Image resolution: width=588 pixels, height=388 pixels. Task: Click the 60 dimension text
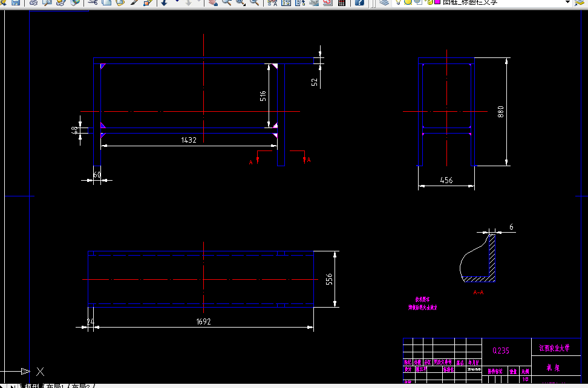click(x=97, y=175)
